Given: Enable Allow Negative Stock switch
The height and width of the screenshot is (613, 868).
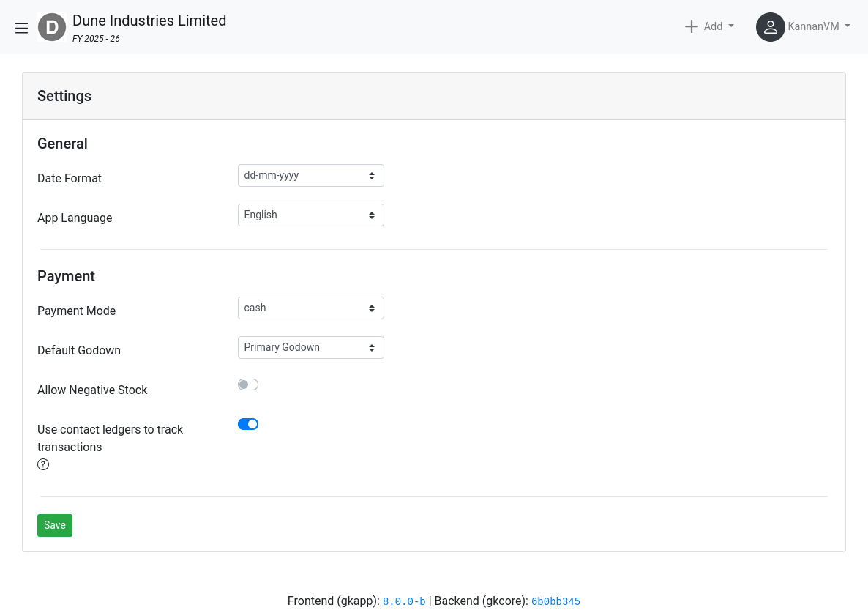Looking at the screenshot, I should (x=248, y=384).
